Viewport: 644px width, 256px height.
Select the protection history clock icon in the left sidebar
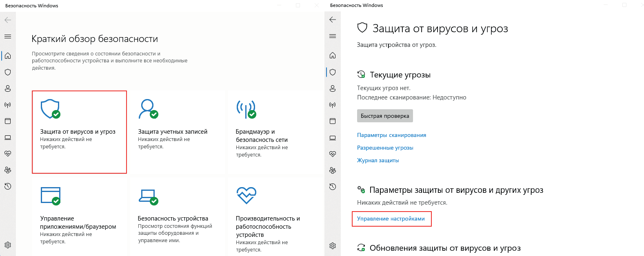[x=8, y=186]
